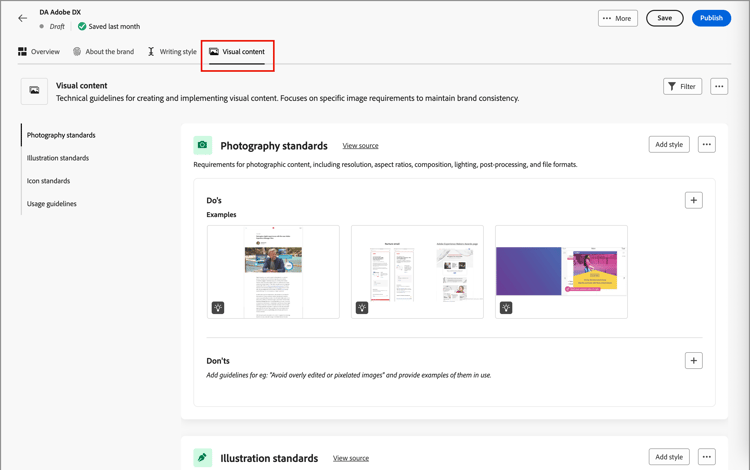
Task: Click the Visual content image icon tile
Action: pyautogui.click(x=34, y=91)
